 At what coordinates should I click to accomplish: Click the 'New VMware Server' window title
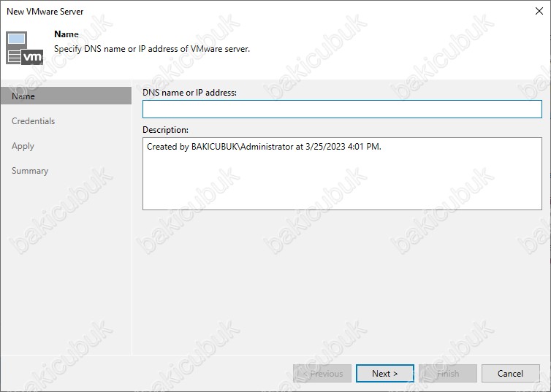point(45,12)
